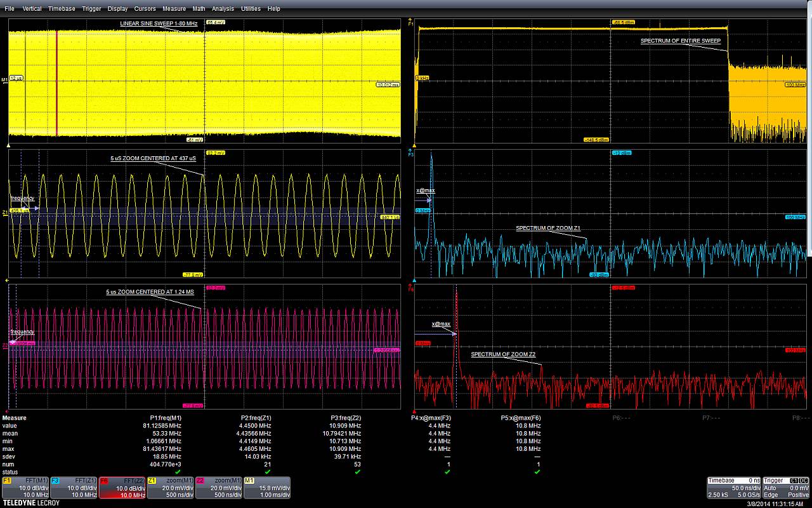
Task: Click the Measure table heading
Action: tap(14, 418)
